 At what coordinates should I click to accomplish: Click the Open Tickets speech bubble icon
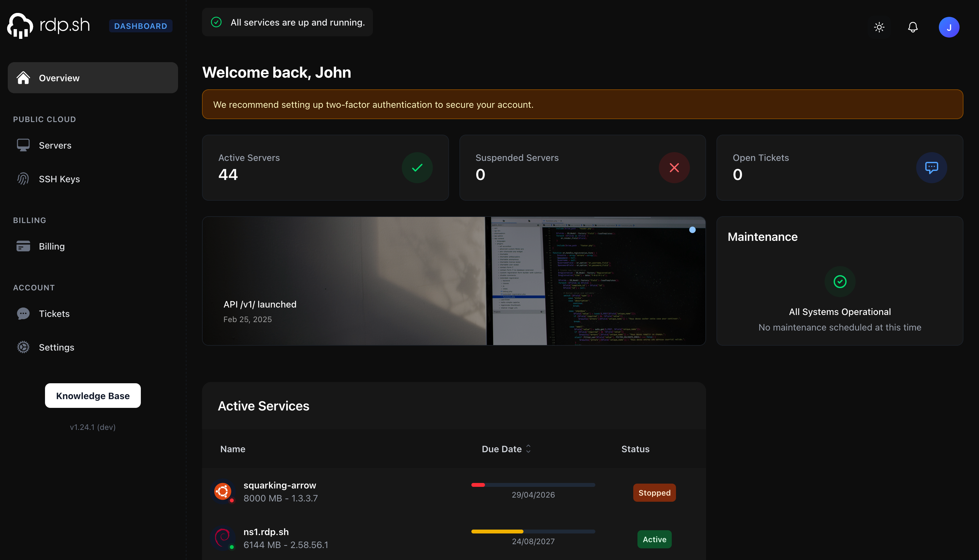tap(931, 168)
